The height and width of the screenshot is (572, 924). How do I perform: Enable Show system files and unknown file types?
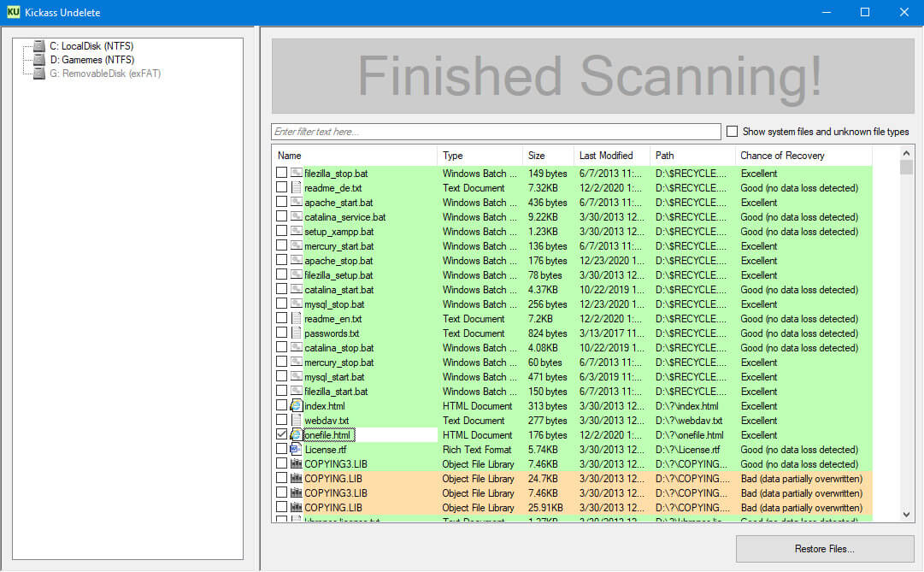pos(732,132)
